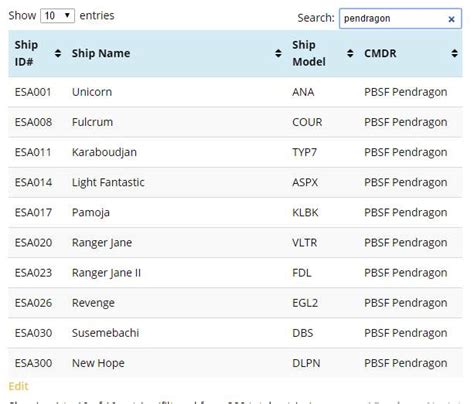Select the ESA008 ship ID cell
474x404 pixels.
[x=33, y=122]
